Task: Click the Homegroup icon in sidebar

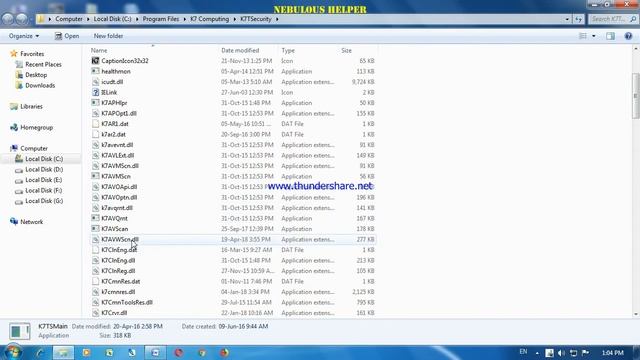Action: click(14, 127)
